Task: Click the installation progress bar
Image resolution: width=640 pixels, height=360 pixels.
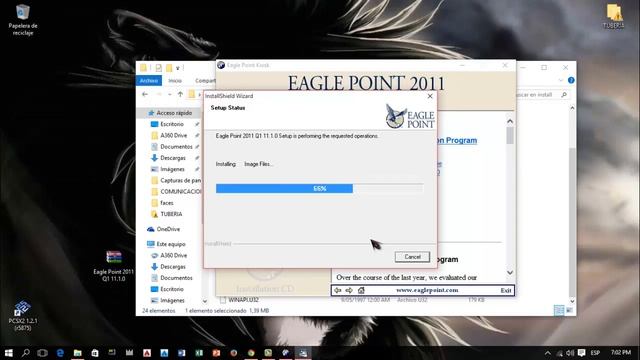Action: point(319,188)
